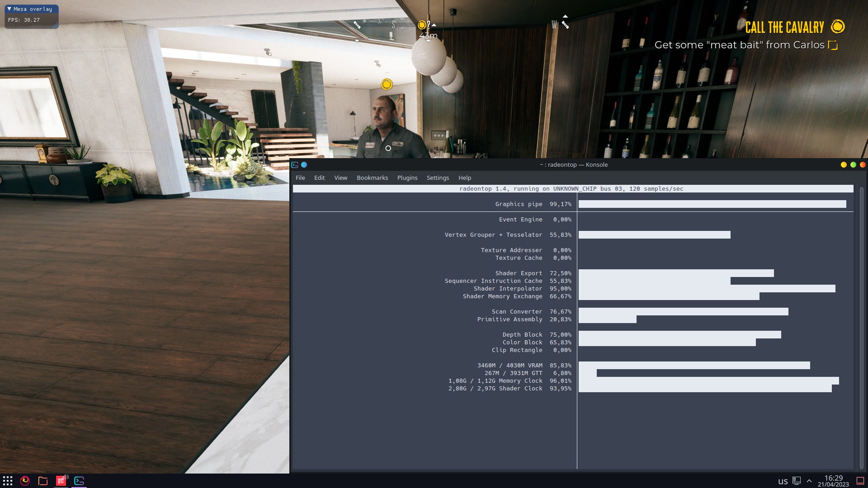Collapse the Mesa overlay triangle

coord(9,9)
